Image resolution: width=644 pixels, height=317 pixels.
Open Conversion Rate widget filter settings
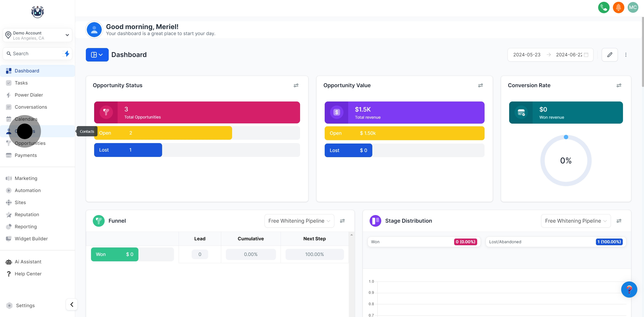(619, 85)
